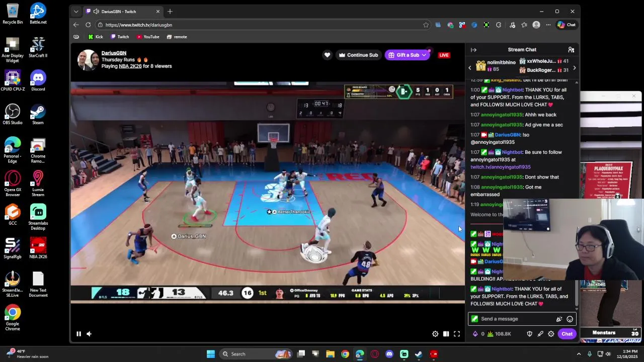This screenshot has height=362, width=644.
Task: Click the heart follow icon
Action: [327, 55]
